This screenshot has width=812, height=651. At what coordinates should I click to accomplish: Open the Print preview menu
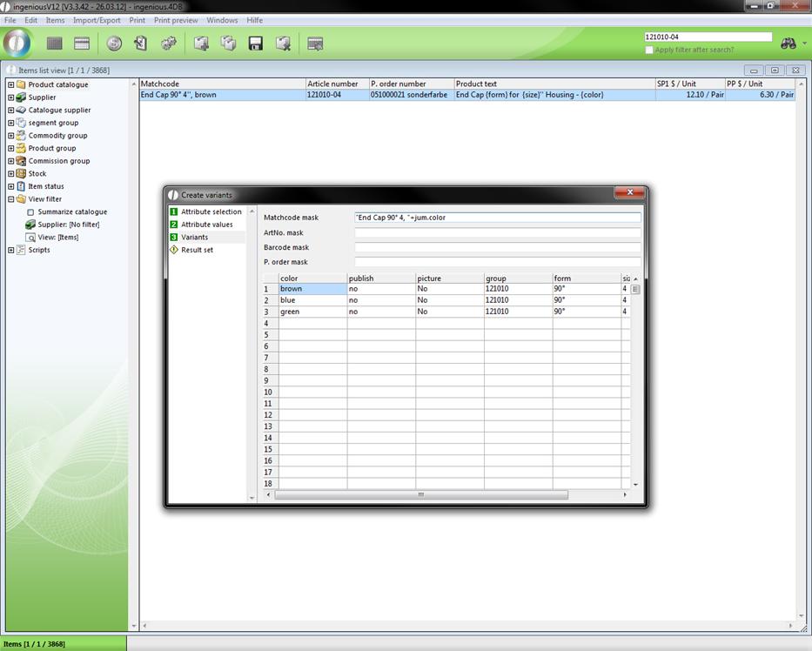[x=176, y=20]
